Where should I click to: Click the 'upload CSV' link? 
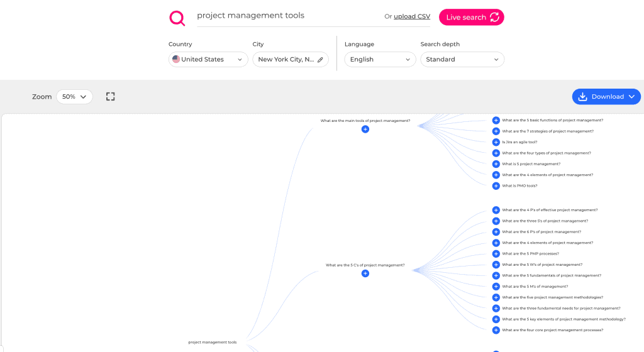[x=412, y=16]
